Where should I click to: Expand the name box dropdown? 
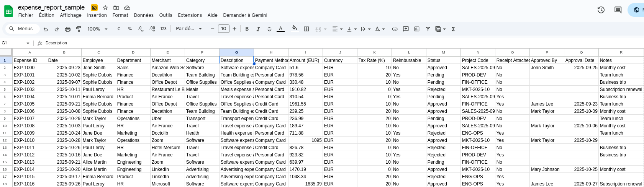point(28,43)
